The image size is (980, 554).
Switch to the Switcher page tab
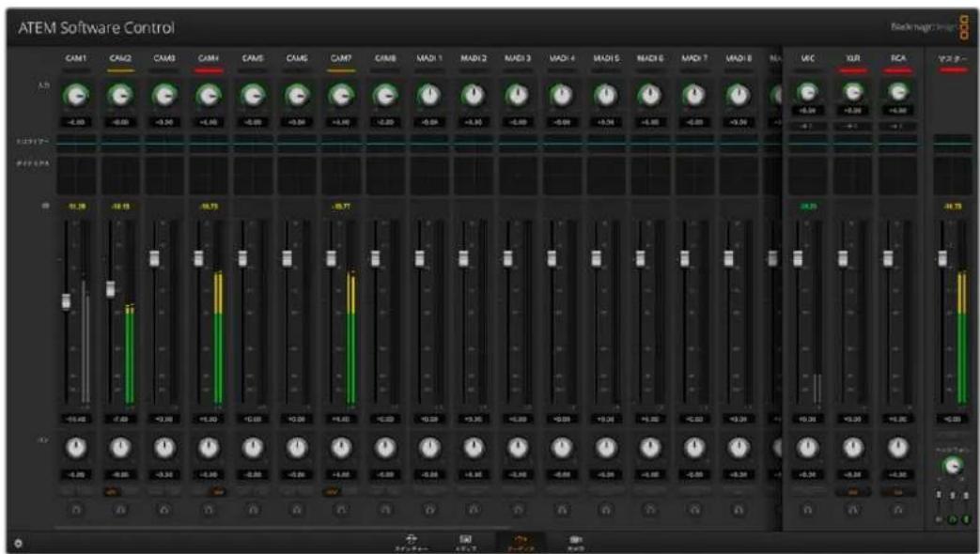click(411, 542)
